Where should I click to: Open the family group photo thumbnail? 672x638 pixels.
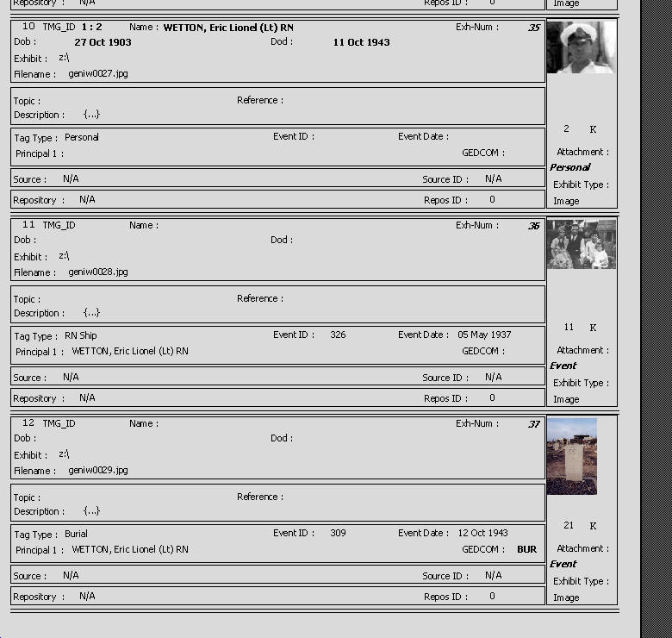(582, 244)
